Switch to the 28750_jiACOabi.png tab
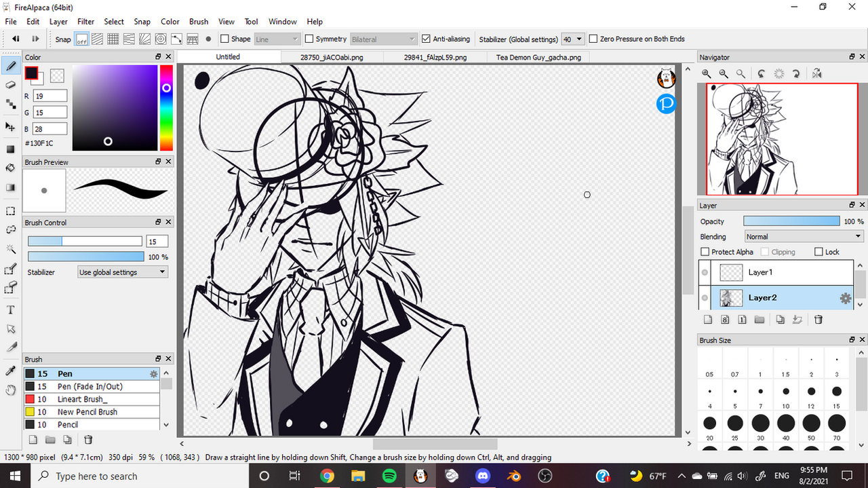The width and height of the screenshot is (868, 488). 332,58
